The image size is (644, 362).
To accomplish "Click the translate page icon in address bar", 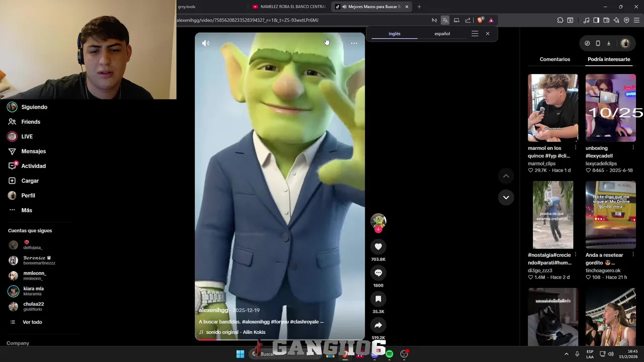I will [x=445, y=20].
